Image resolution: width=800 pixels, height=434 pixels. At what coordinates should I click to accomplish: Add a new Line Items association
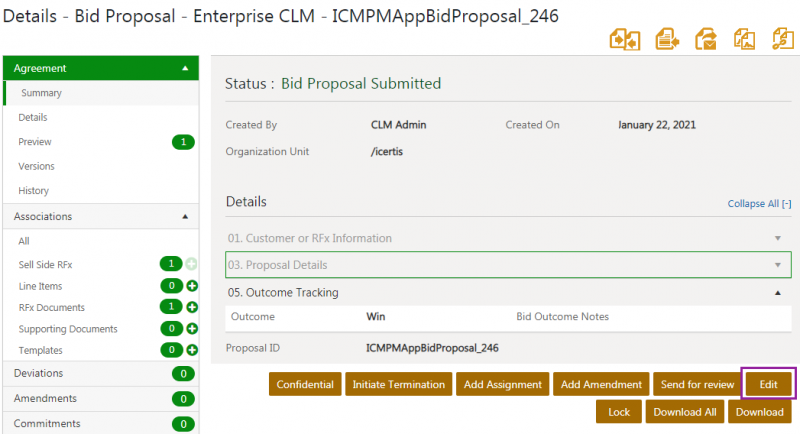(192, 286)
